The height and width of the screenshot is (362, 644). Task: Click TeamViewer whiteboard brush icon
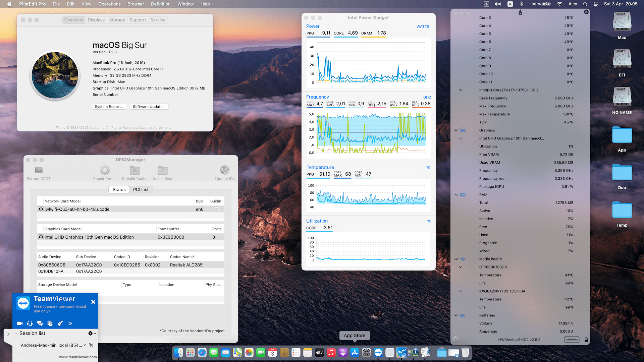click(x=60, y=323)
